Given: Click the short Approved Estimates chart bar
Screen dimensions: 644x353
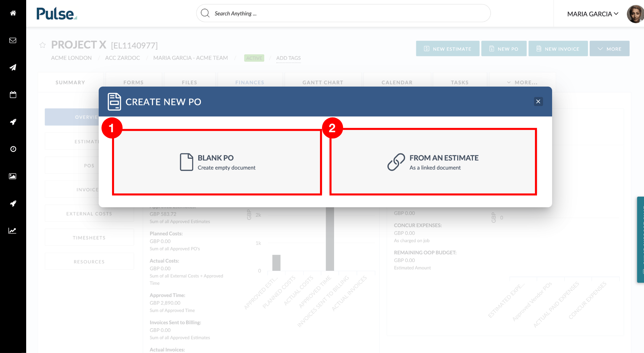Looking at the screenshot, I should point(276,263).
